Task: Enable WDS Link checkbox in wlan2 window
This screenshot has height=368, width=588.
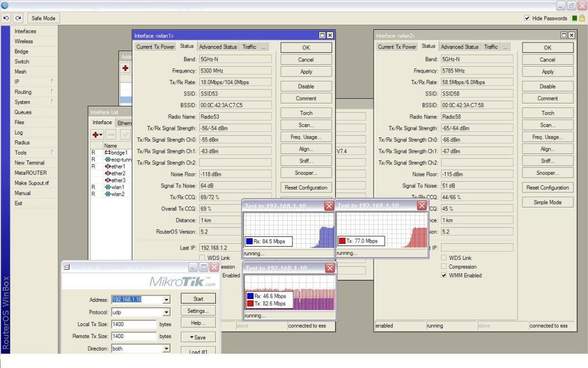Action: [x=444, y=258]
